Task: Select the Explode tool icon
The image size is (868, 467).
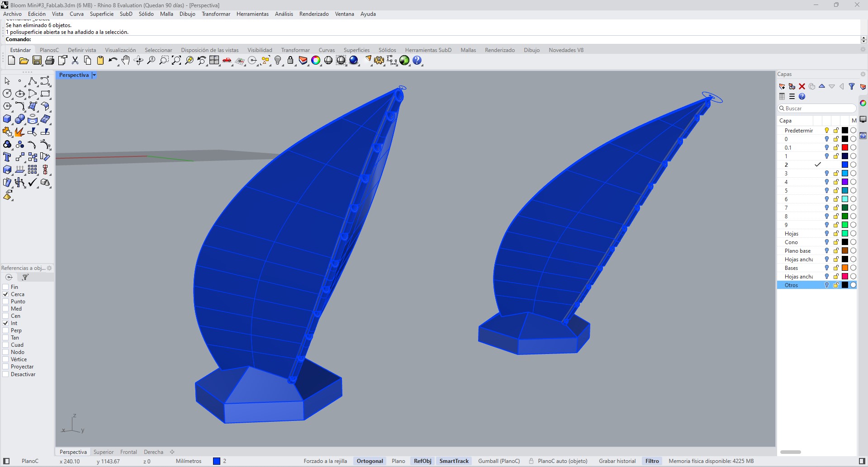Action: (20, 132)
